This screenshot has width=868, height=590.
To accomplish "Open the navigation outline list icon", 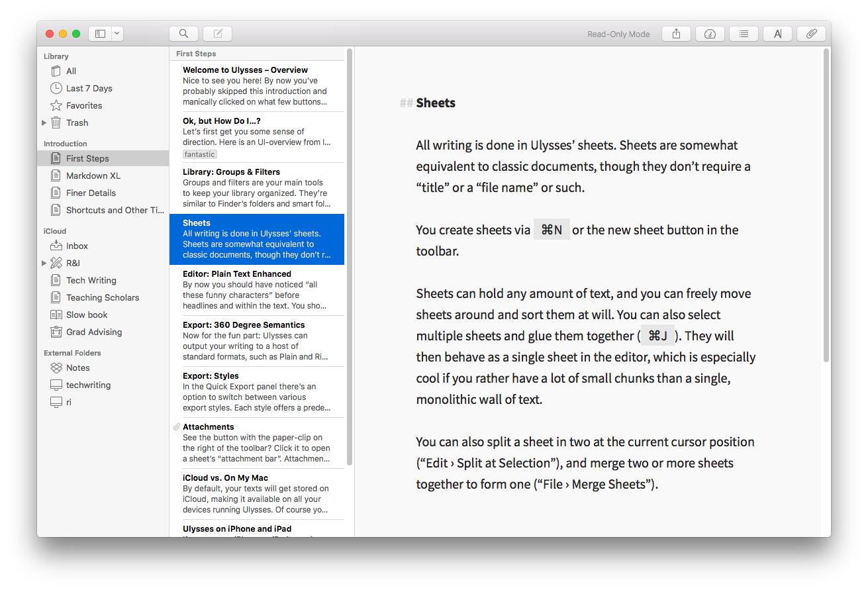I will [744, 33].
